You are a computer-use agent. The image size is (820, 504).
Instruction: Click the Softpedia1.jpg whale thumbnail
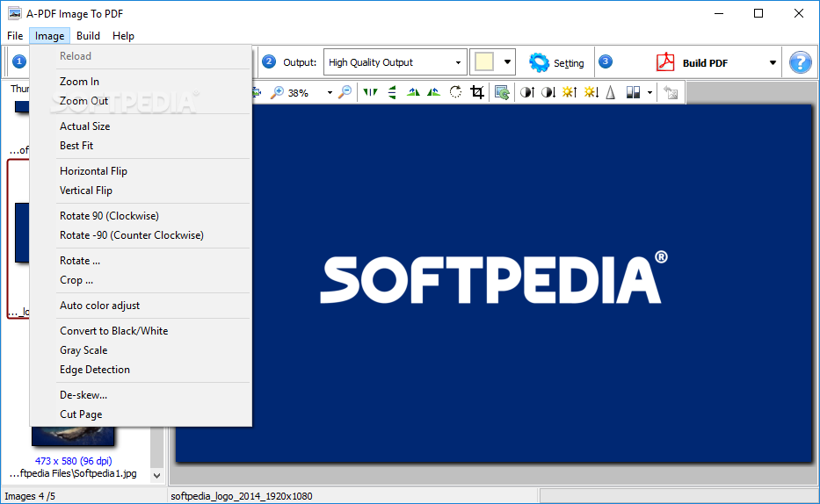click(73, 436)
